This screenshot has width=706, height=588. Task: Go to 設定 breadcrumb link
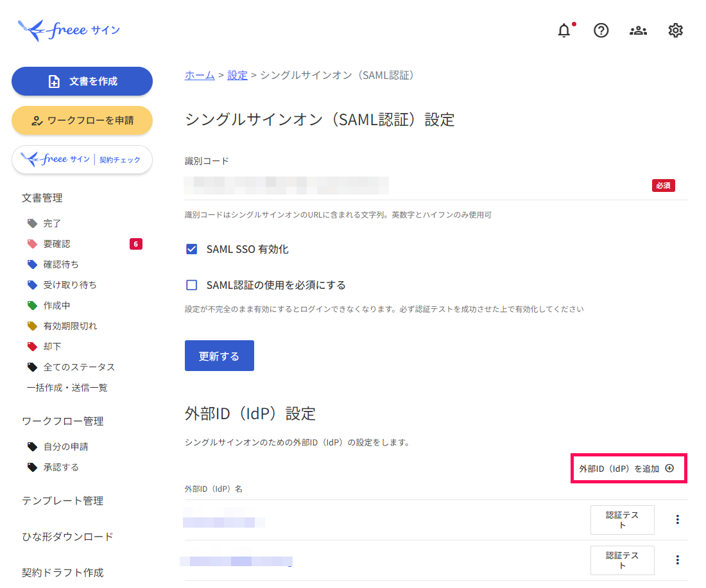(x=237, y=75)
